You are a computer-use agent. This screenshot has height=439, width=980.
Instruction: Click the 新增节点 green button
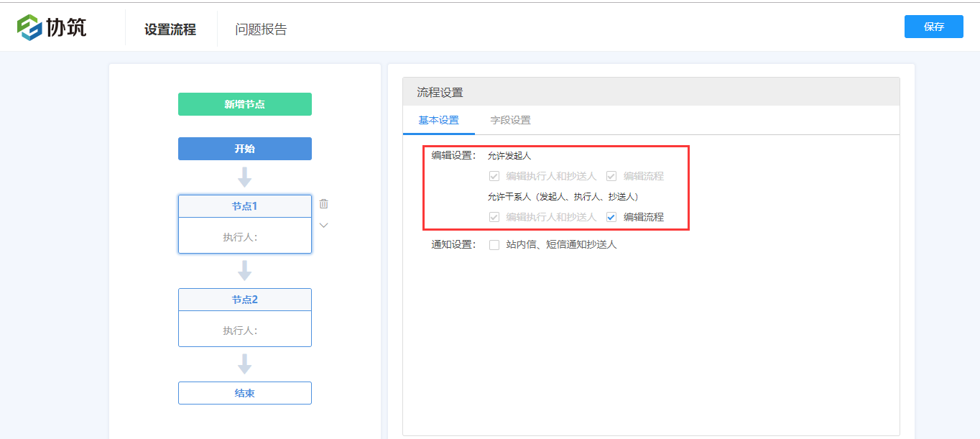(245, 103)
